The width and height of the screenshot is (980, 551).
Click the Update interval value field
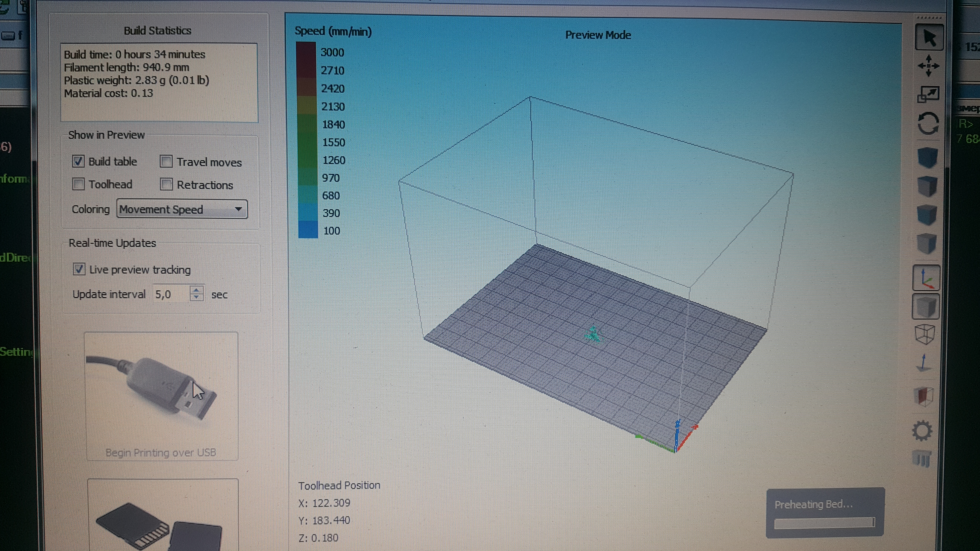coord(172,294)
